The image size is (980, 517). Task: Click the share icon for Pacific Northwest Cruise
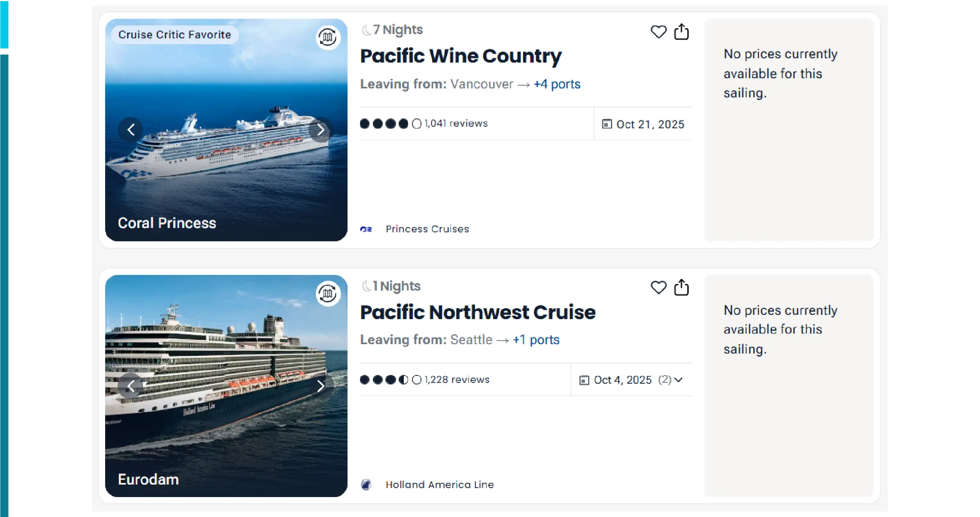[x=682, y=287]
